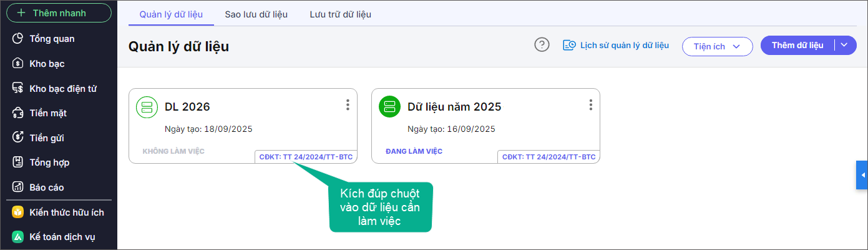Switch to the Sao lưu dữ liệu tab

click(256, 14)
